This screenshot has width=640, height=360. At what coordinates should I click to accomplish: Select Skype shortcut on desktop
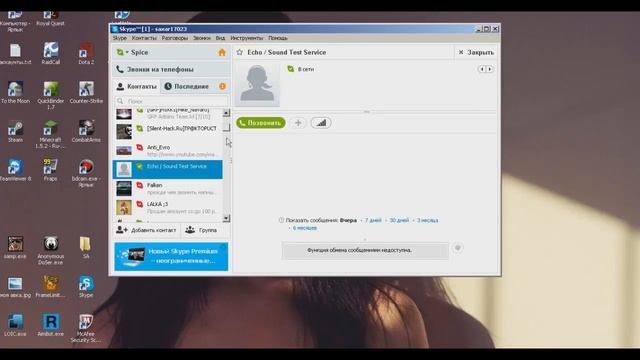[86, 286]
